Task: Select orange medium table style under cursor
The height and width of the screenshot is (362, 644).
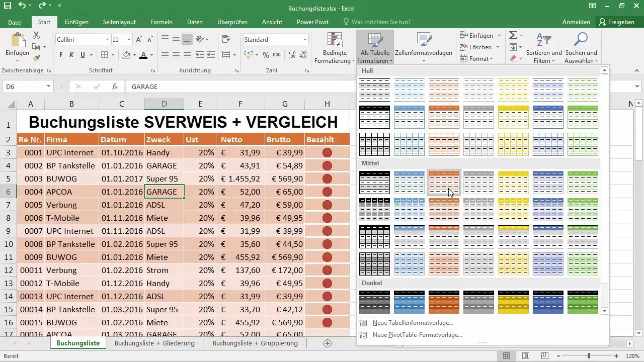Action: (444, 183)
